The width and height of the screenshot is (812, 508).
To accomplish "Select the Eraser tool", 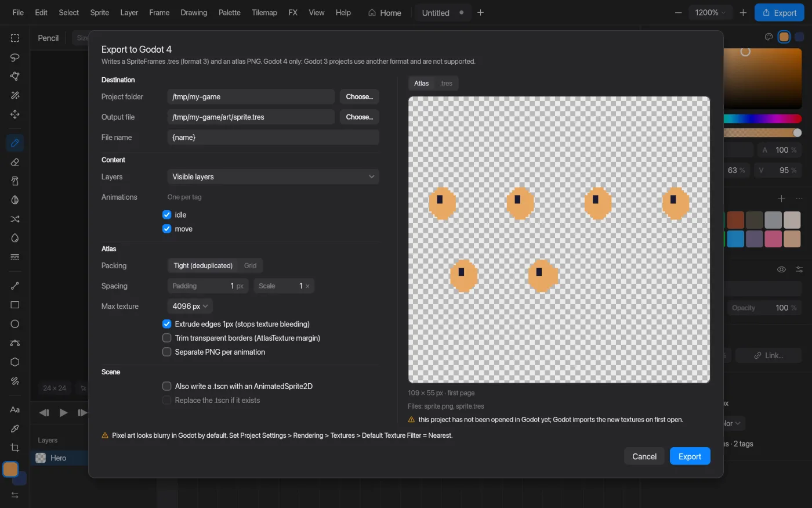I will pos(15,162).
